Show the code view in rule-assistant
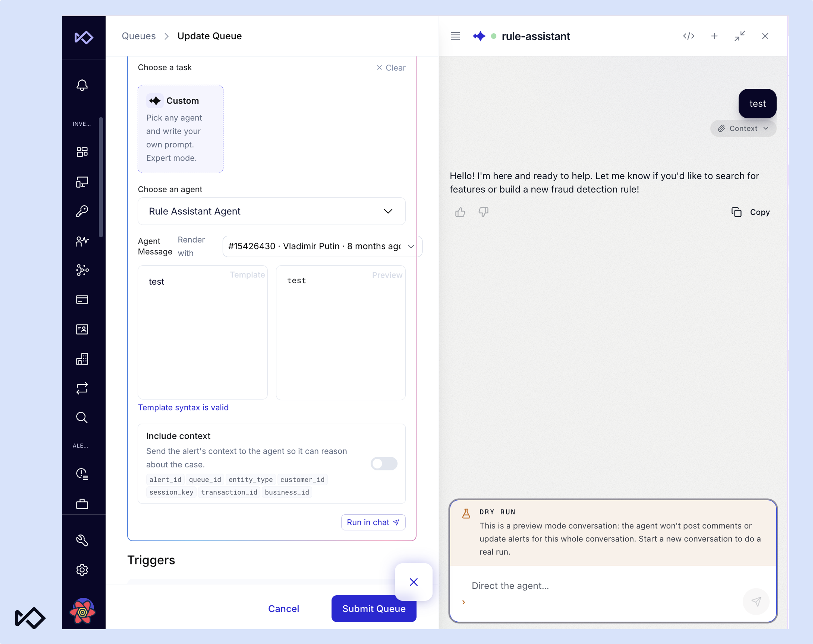813x644 pixels. coord(689,36)
